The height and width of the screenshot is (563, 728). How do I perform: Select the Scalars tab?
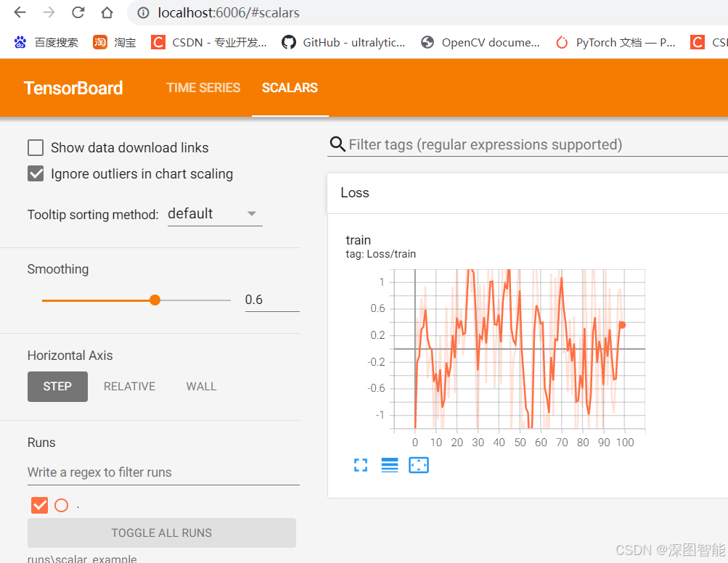[x=290, y=88]
